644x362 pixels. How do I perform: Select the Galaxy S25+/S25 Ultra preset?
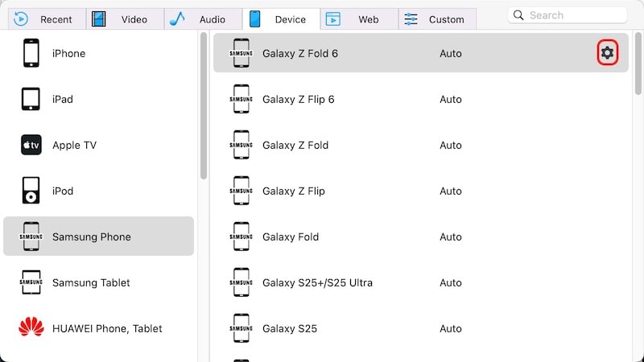[317, 282]
